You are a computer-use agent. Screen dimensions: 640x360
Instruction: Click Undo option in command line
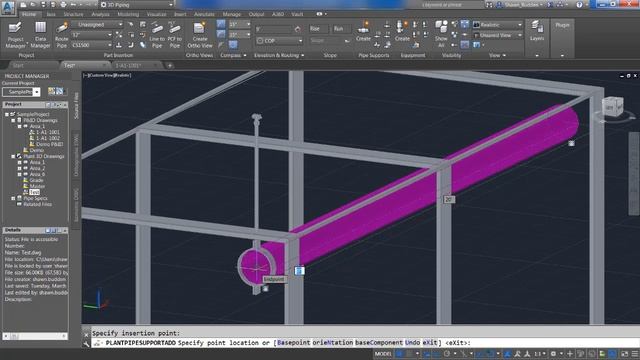pos(412,343)
